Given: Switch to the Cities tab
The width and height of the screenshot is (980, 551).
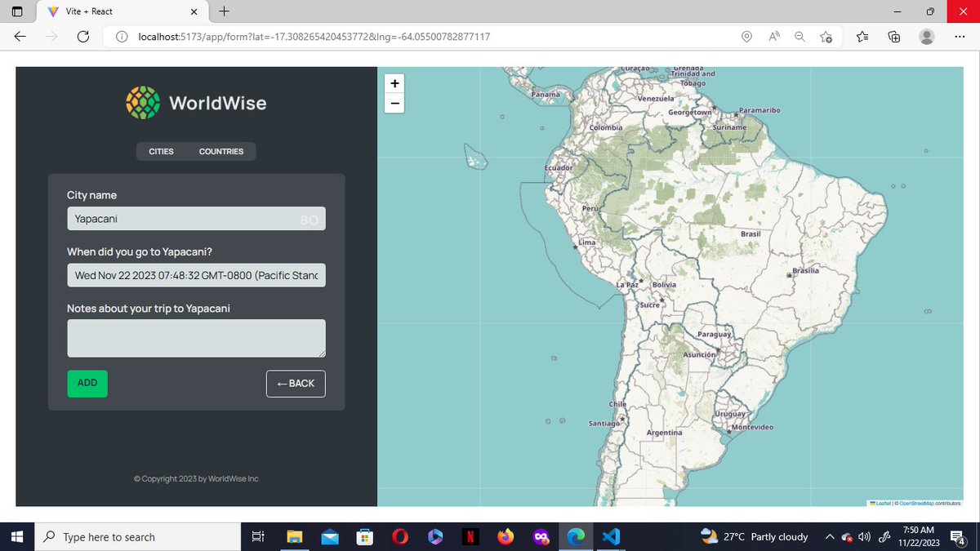Looking at the screenshot, I should tap(161, 151).
